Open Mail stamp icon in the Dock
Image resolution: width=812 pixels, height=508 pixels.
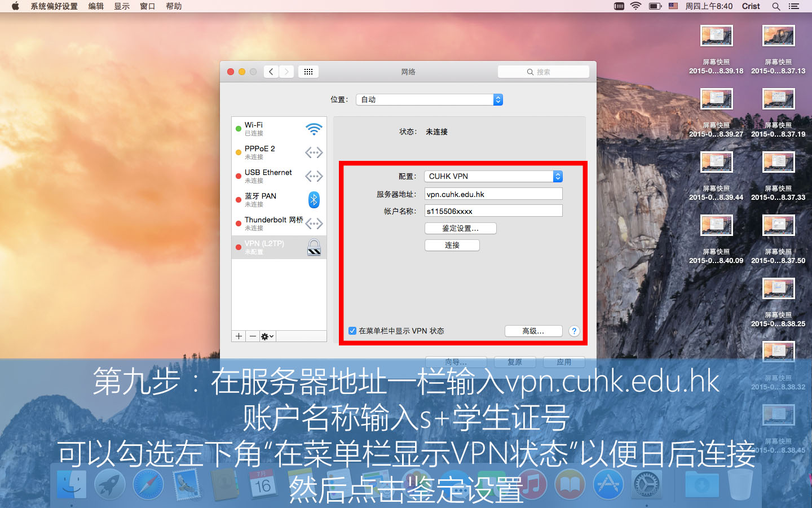tap(187, 484)
